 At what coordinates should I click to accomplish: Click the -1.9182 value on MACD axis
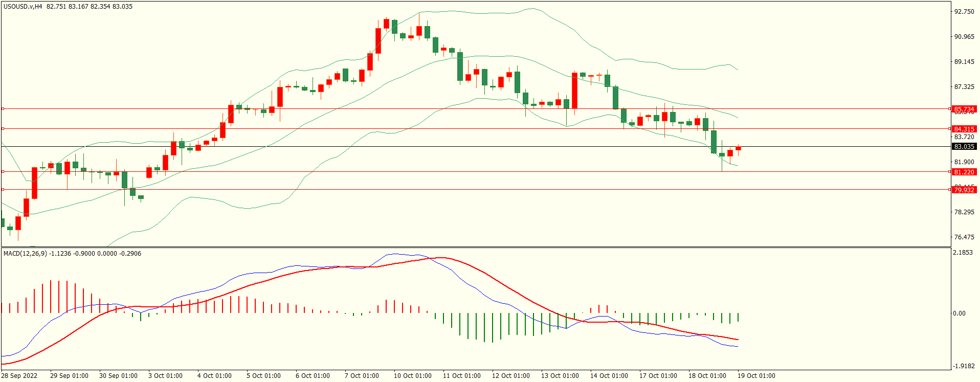coord(963,366)
